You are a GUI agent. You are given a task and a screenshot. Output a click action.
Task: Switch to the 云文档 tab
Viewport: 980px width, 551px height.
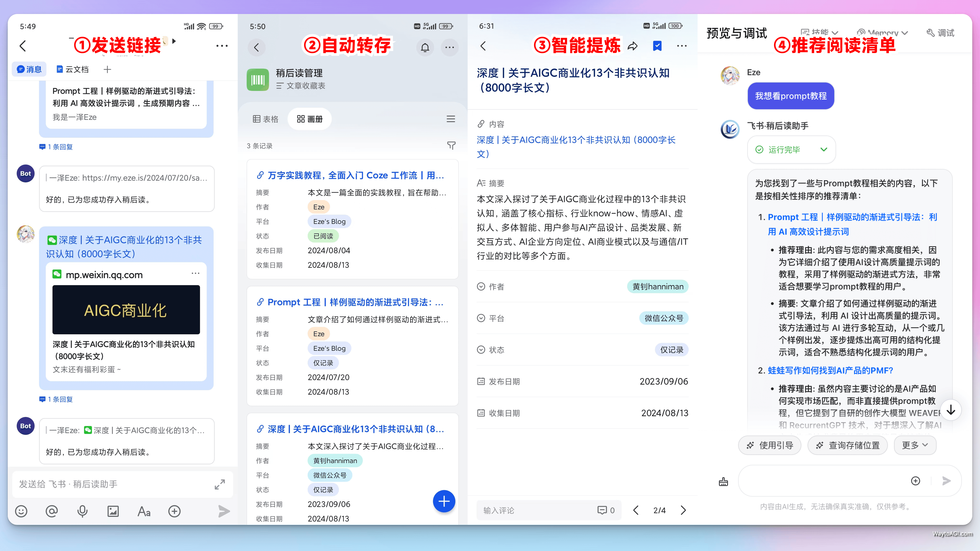pos(72,69)
